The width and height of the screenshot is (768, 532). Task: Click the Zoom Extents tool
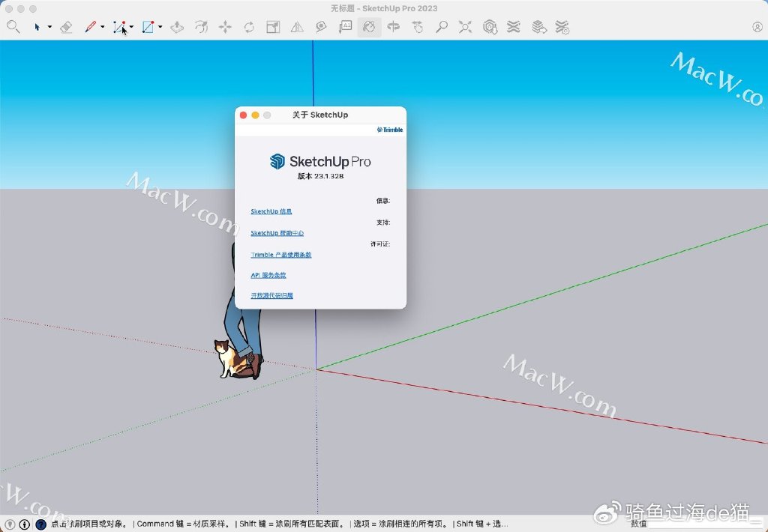pos(465,27)
